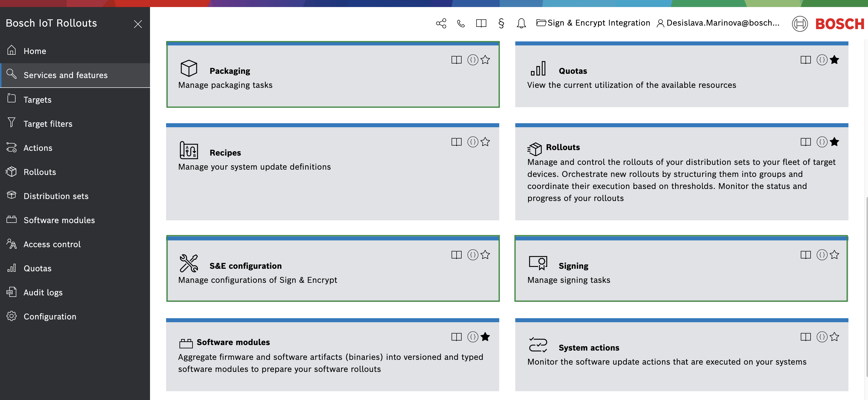
Task: Open the System actions card title
Action: (x=589, y=348)
